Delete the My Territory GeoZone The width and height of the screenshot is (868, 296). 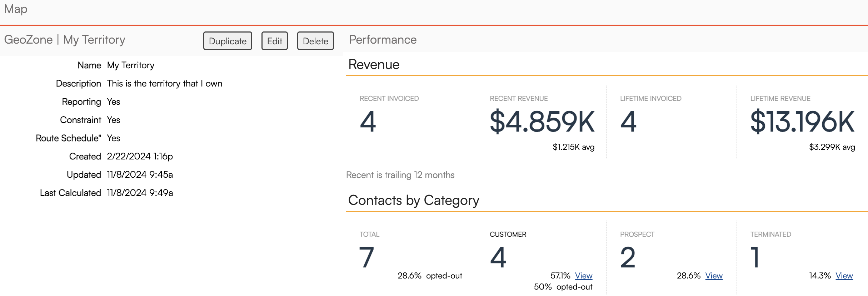(x=315, y=41)
